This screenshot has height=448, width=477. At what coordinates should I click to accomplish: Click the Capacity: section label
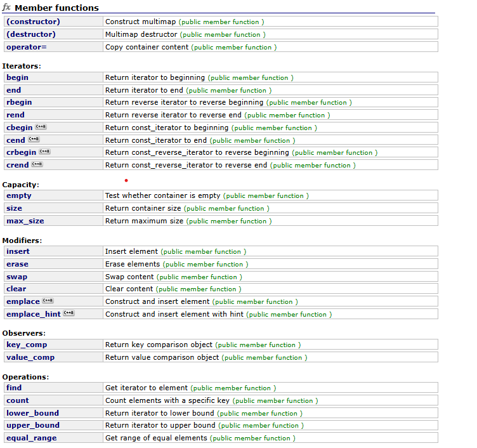pyautogui.click(x=21, y=185)
